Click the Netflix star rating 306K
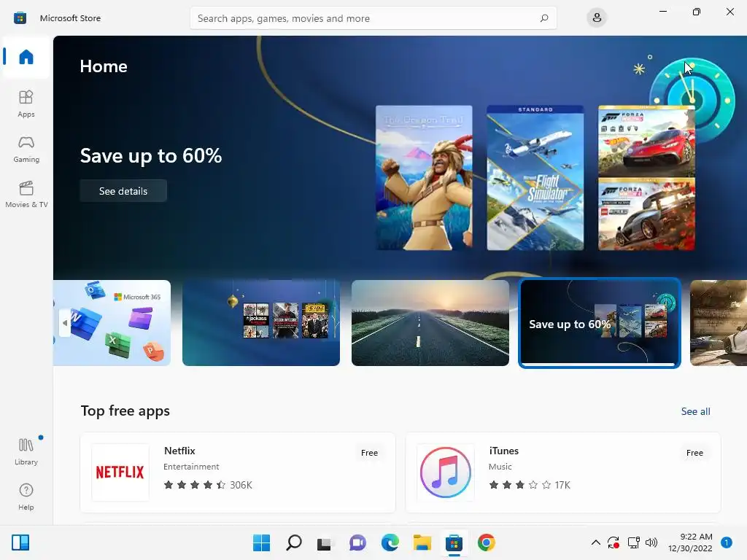 coord(208,485)
